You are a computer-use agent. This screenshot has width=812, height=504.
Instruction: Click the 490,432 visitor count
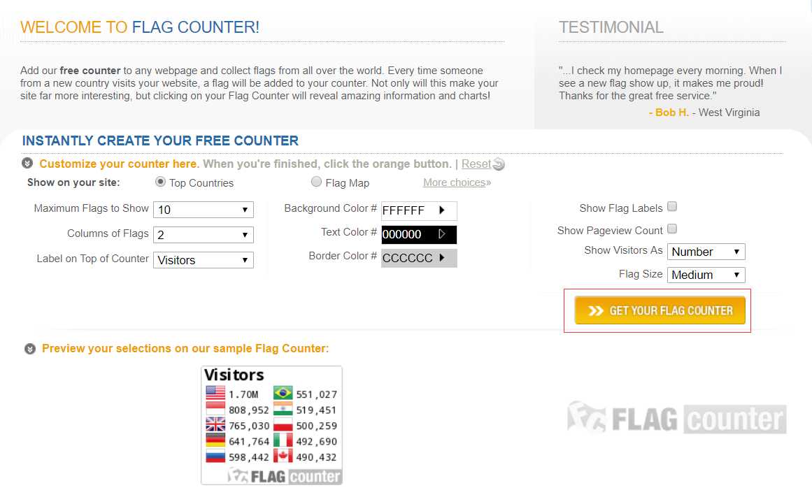point(316,457)
